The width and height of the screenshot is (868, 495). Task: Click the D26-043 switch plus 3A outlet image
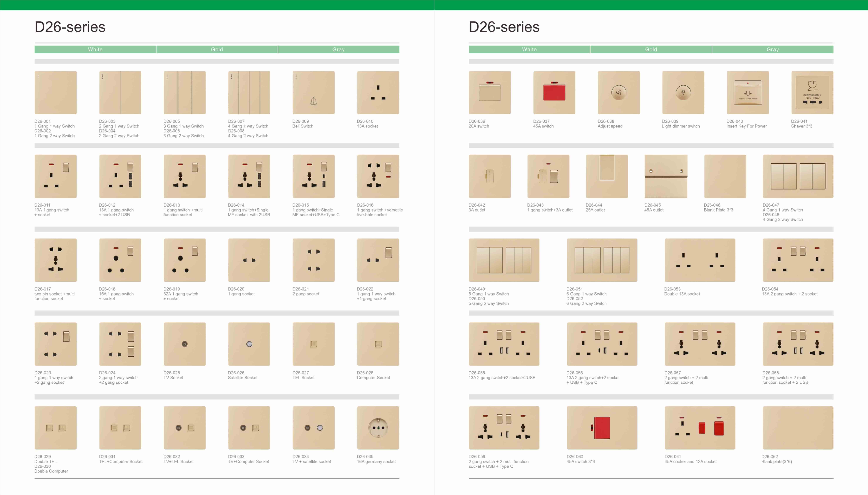(x=548, y=176)
